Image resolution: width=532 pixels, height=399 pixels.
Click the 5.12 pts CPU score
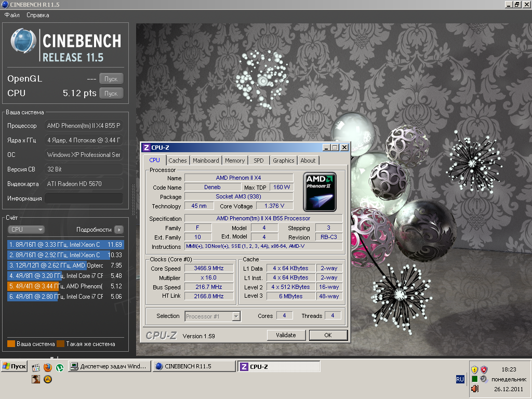tap(79, 94)
